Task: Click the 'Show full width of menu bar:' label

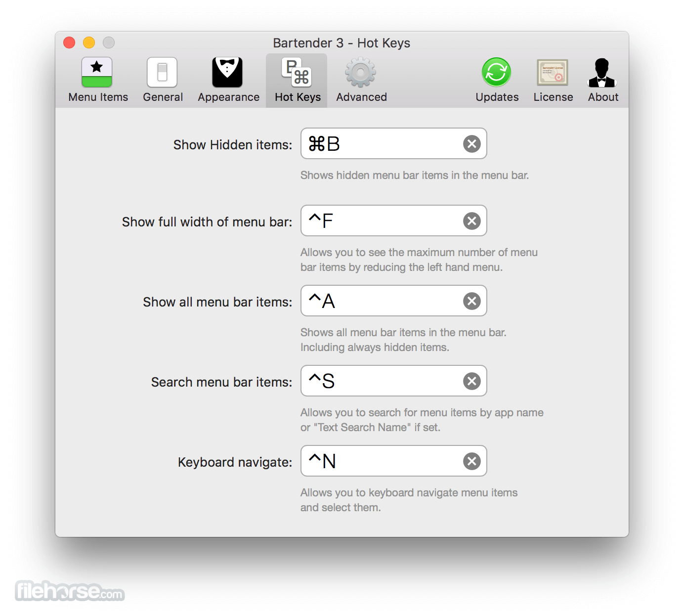Action: click(207, 222)
